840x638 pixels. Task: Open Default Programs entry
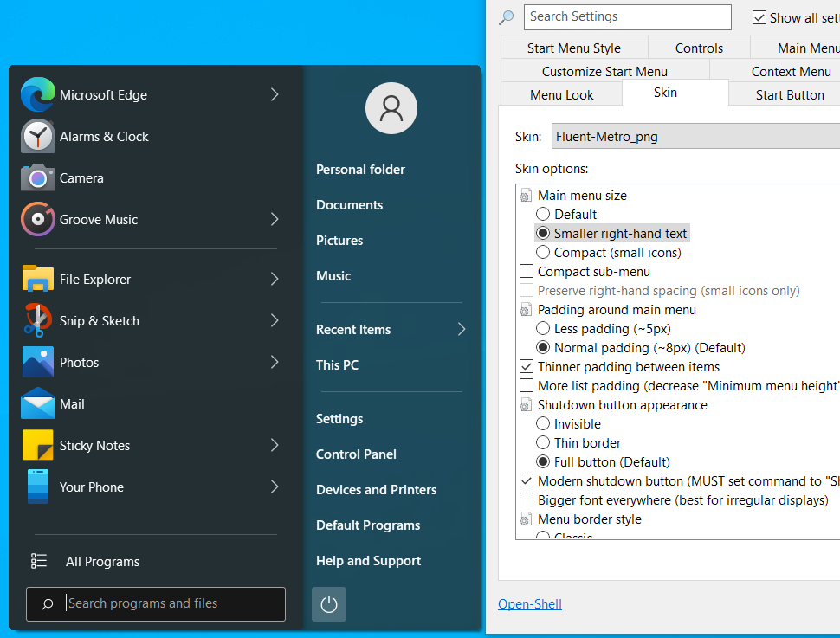[x=368, y=525]
